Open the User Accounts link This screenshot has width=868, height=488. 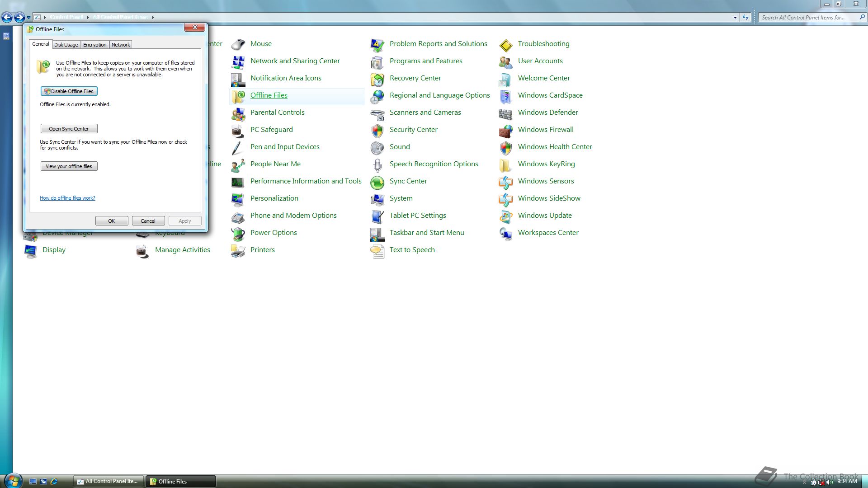pyautogui.click(x=540, y=61)
